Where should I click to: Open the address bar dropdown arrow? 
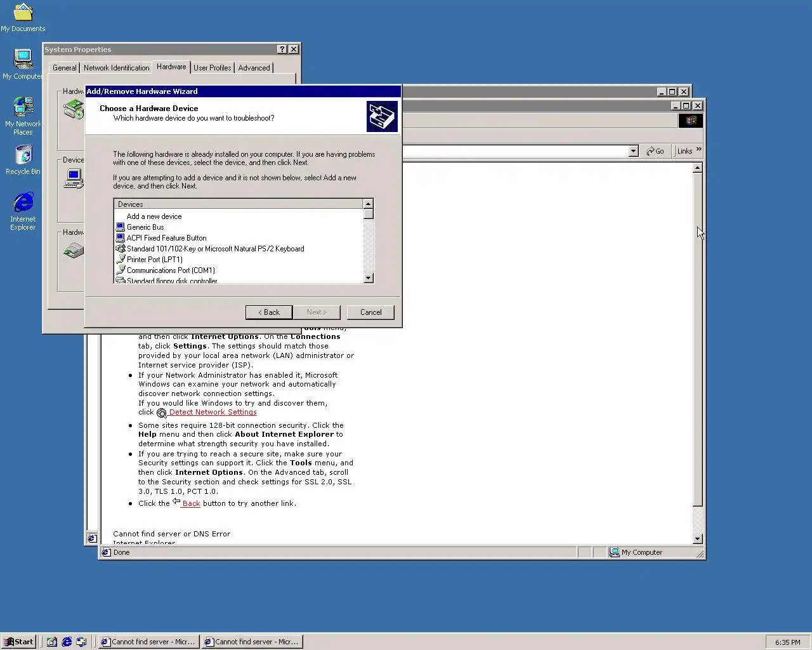tap(633, 151)
